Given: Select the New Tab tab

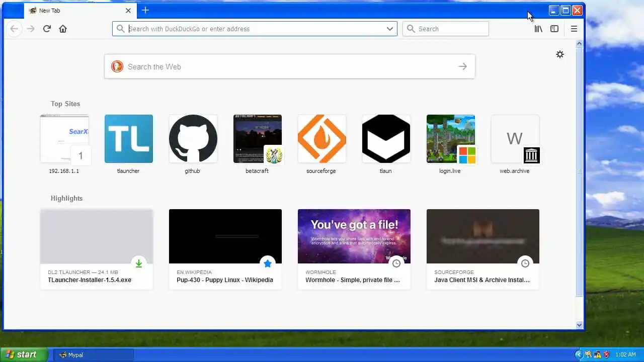Looking at the screenshot, I should (x=79, y=10).
